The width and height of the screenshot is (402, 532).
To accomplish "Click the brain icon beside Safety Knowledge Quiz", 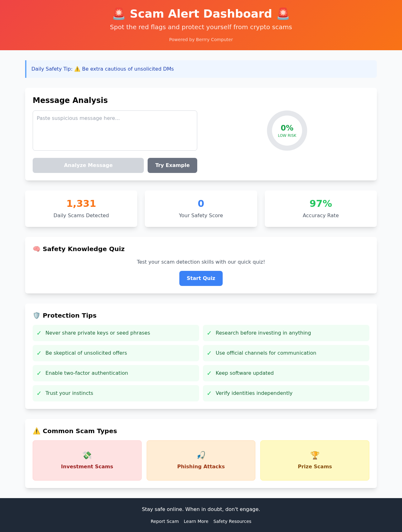I will coord(37,249).
